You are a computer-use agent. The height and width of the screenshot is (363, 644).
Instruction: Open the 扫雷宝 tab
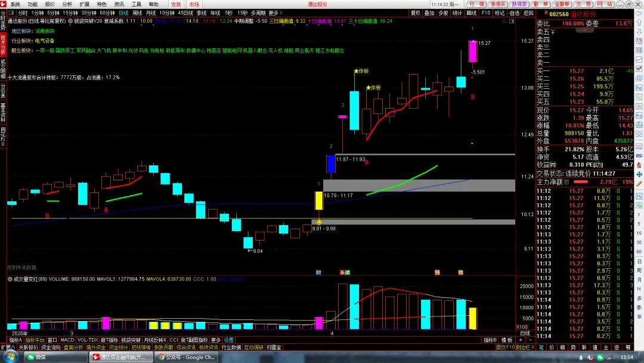(274, 347)
